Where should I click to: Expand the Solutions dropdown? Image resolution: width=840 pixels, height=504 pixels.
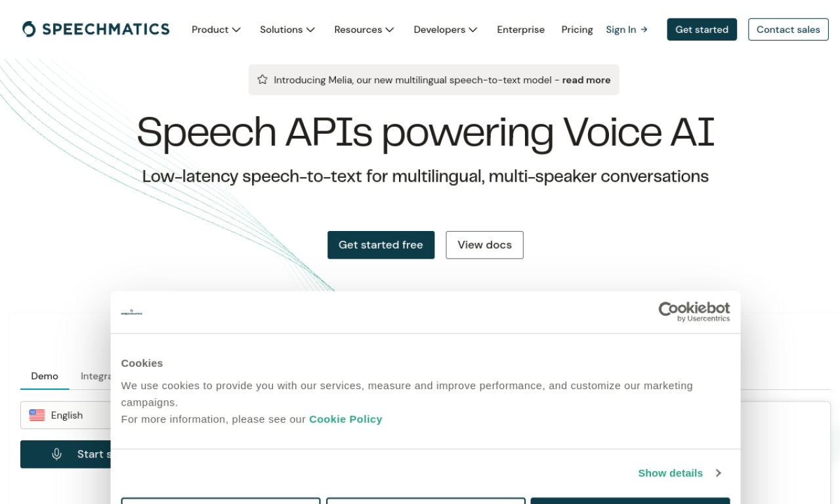point(287,30)
